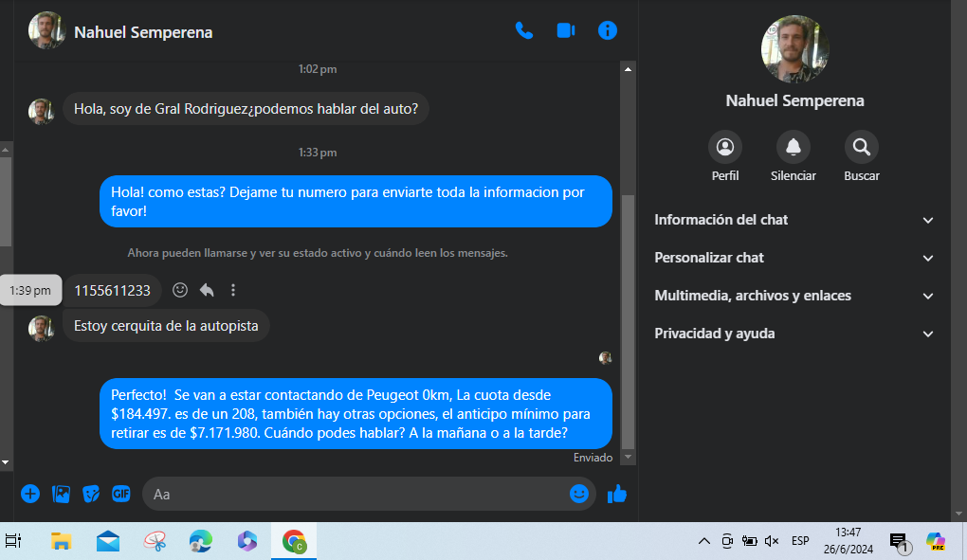The width and height of the screenshot is (967, 560).
Task: Open File Explorer from the taskbar
Action: coord(62,541)
